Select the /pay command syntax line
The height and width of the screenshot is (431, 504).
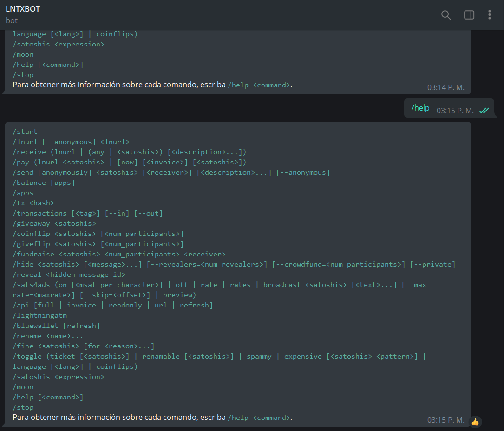130,162
